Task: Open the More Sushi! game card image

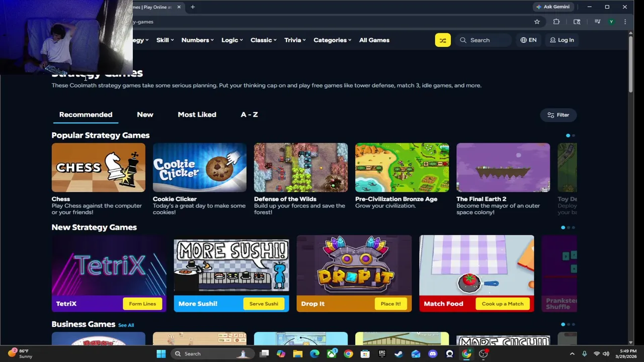Action: [x=231, y=265]
